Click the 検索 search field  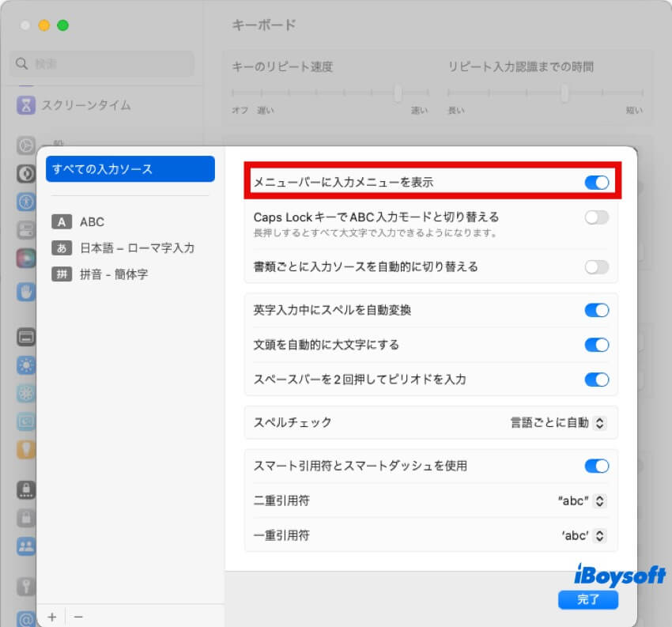100,64
